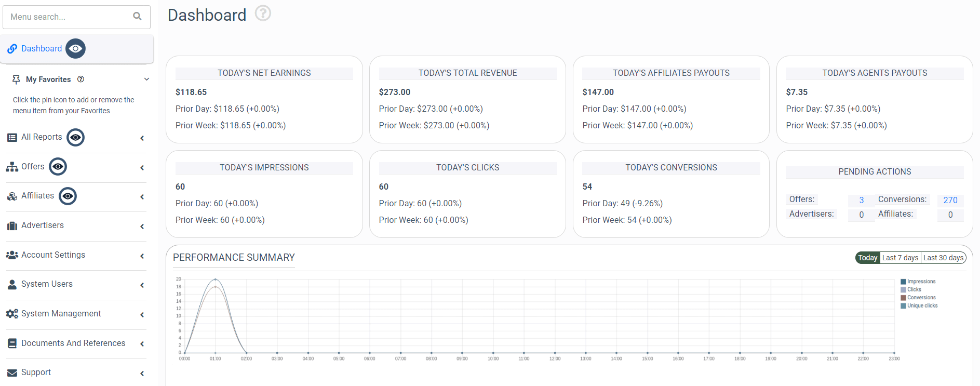This screenshot has width=980, height=386.
Task: Click the Affiliates users icon
Action: coord(12,196)
